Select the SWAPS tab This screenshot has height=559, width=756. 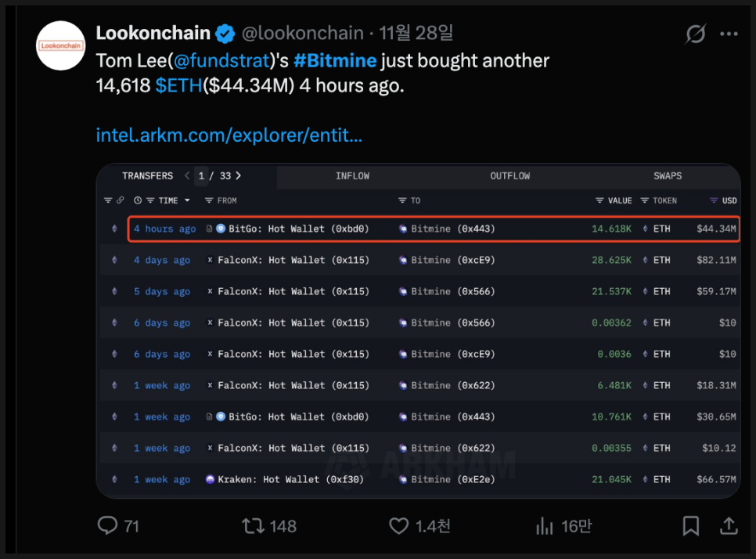[x=668, y=176]
